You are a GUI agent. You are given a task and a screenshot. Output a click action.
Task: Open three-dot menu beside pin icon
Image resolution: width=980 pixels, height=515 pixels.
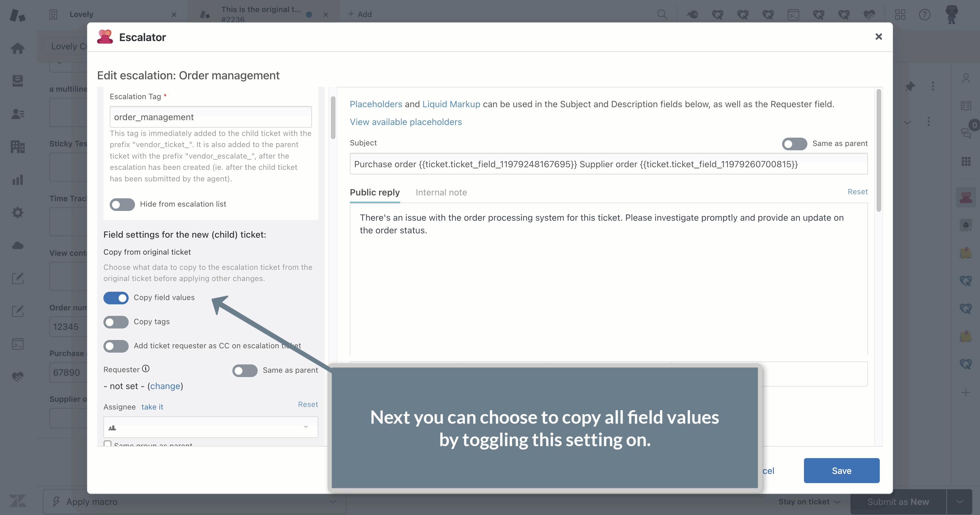pyautogui.click(x=932, y=86)
